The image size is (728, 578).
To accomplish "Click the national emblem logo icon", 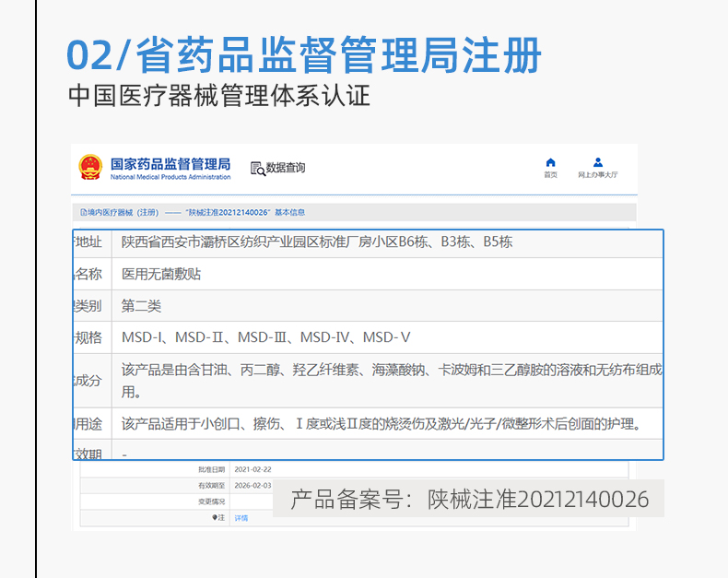I will click(90, 168).
